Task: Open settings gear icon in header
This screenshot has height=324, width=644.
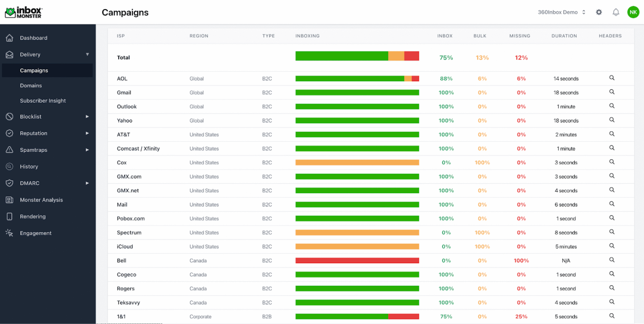Action: [x=599, y=12]
